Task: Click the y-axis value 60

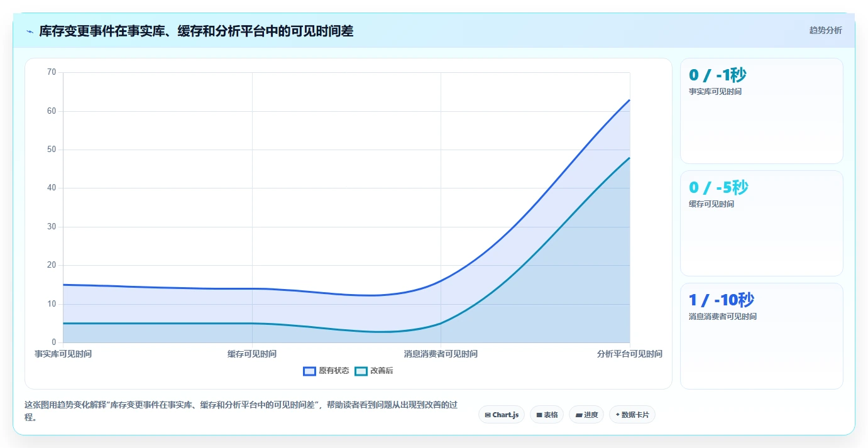Action: pos(52,111)
